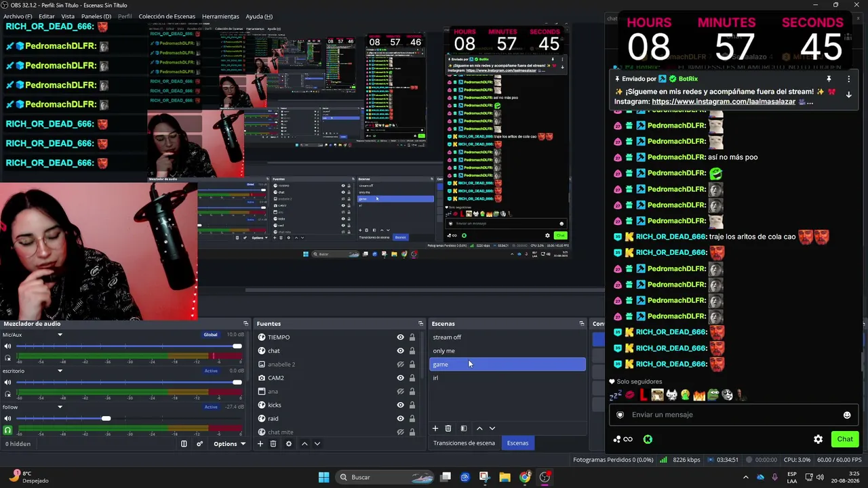Move source up in Fuentes list

304,444
